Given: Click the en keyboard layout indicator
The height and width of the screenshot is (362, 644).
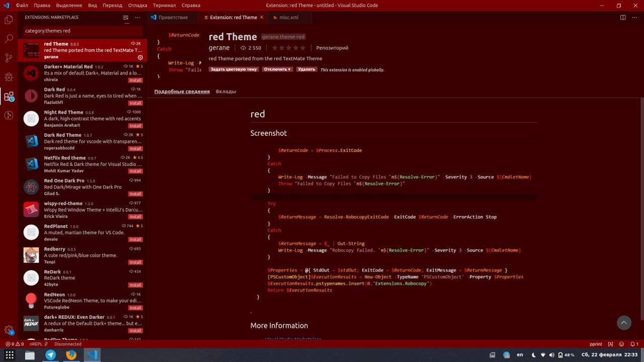Looking at the screenshot, I should [520, 355].
